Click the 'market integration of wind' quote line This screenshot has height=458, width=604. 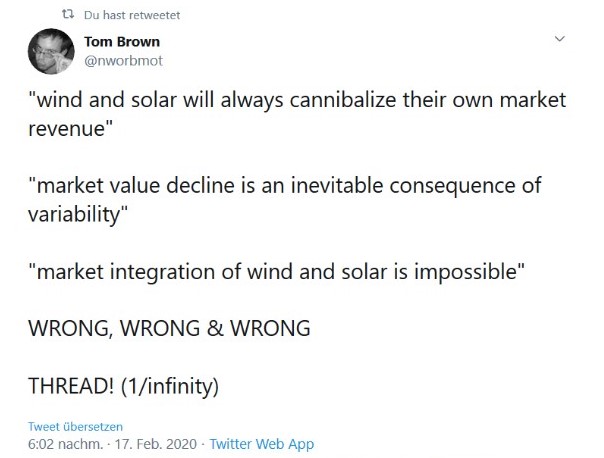(x=276, y=272)
